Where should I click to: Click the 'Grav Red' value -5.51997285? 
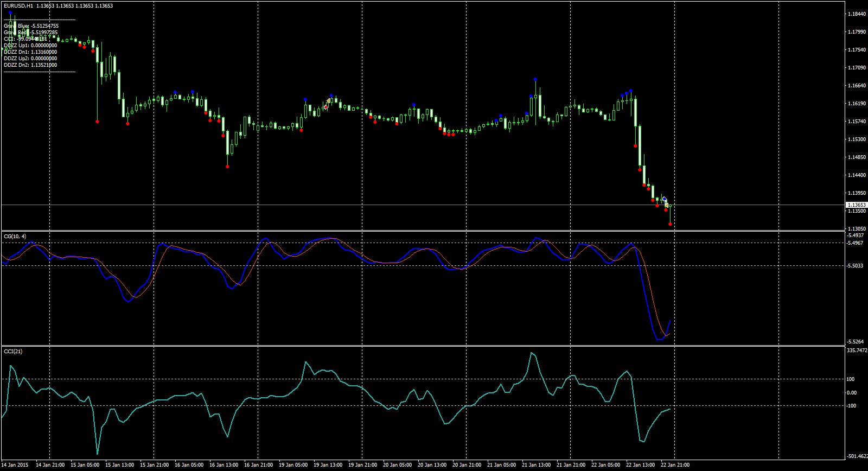[x=44, y=33]
